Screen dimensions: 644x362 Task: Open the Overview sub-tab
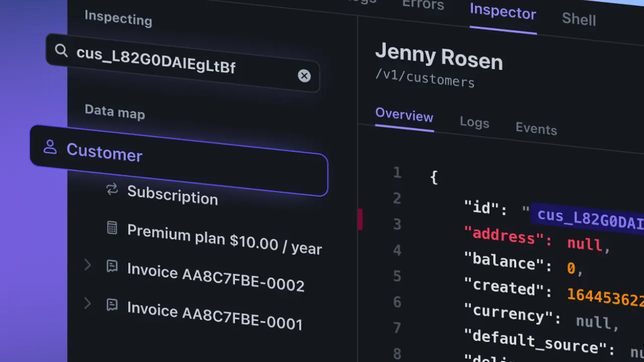(x=404, y=115)
